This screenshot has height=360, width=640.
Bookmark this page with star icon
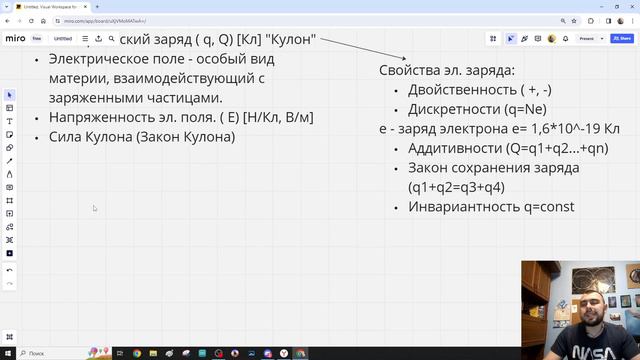tap(574, 21)
